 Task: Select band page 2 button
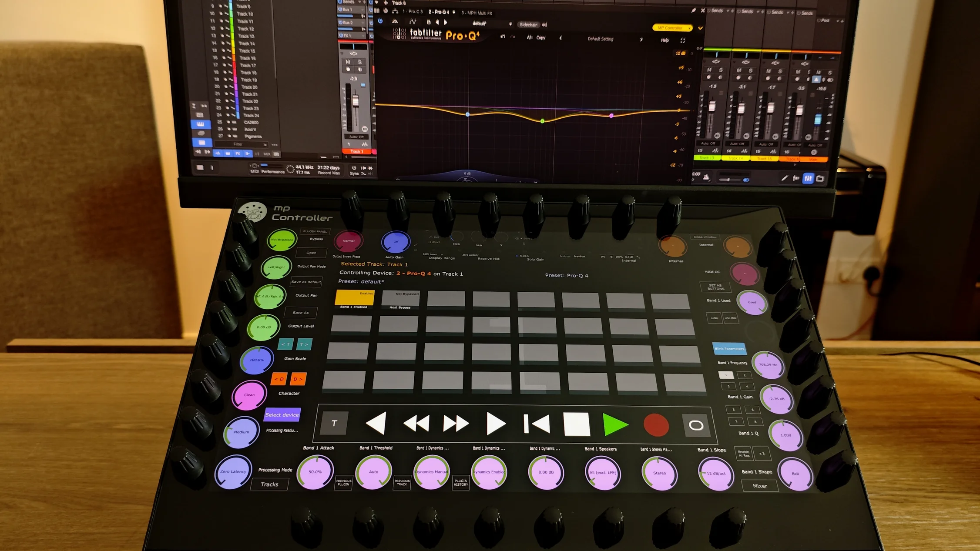[x=745, y=375]
